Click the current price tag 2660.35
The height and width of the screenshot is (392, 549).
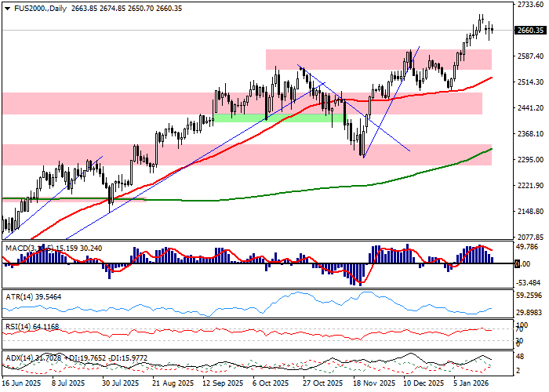(531, 31)
